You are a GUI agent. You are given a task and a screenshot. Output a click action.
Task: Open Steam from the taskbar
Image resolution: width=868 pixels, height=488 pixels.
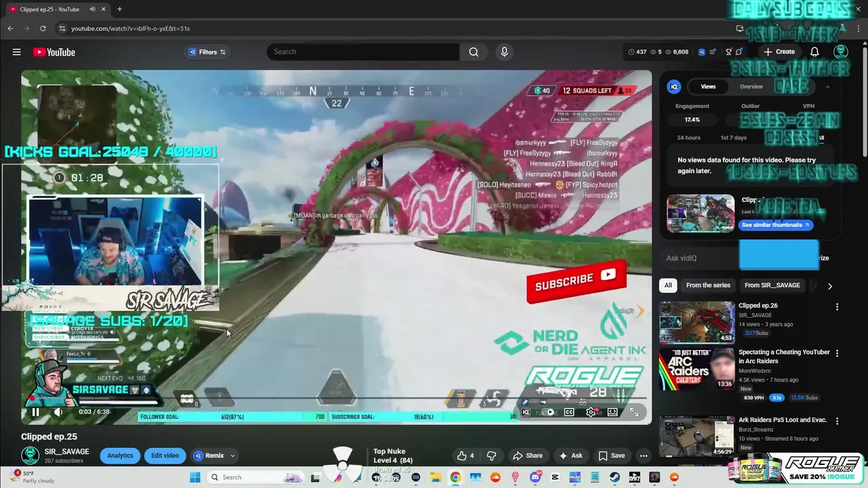point(614,477)
